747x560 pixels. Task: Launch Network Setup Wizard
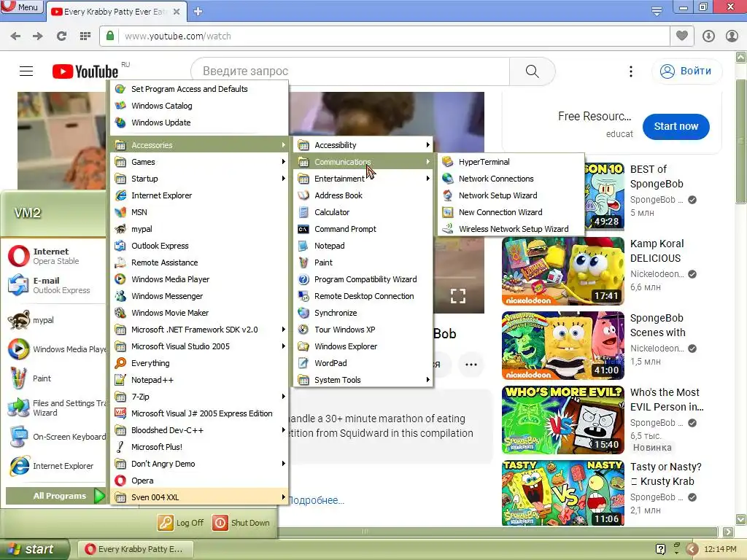(x=511, y=195)
